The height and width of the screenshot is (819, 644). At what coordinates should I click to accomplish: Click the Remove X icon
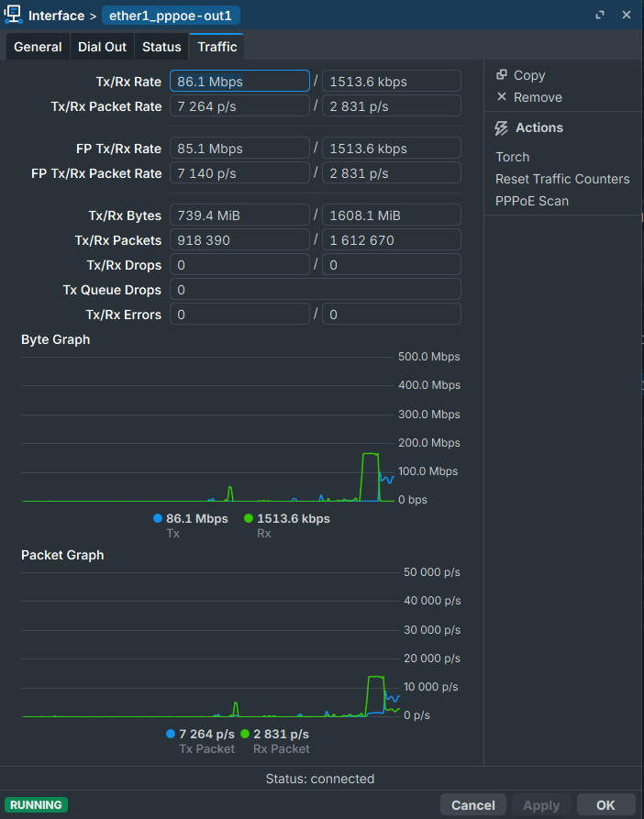point(502,97)
